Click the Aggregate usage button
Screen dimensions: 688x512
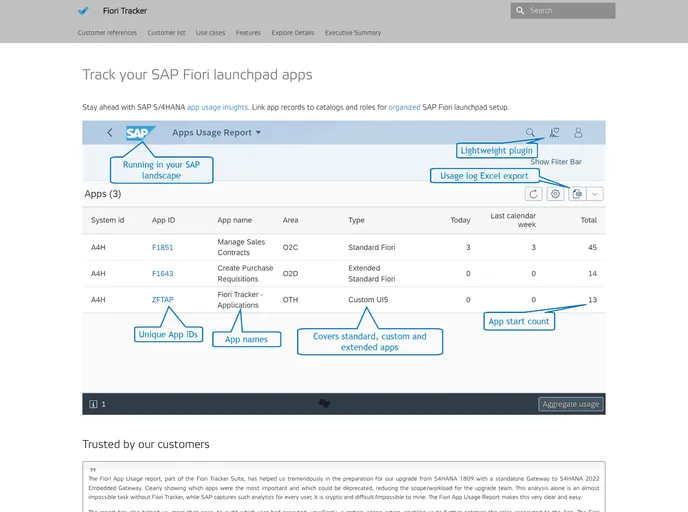click(570, 404)
